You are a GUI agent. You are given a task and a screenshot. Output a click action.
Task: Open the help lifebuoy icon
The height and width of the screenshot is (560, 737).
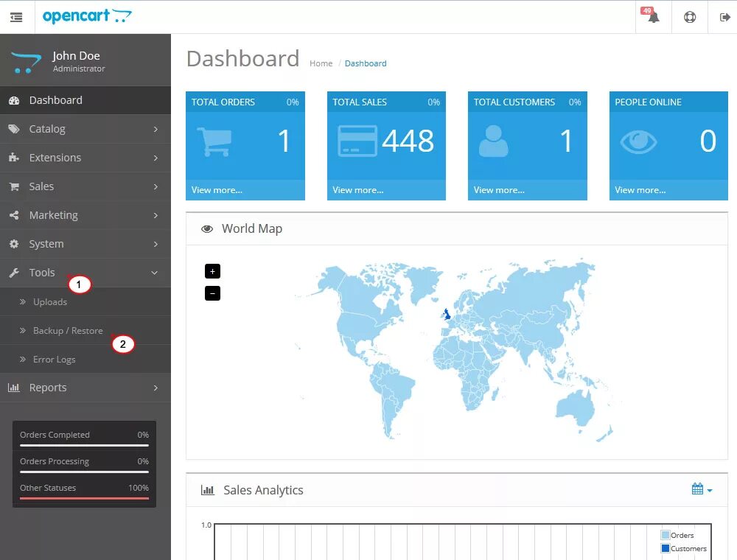(x=690, y=18)
